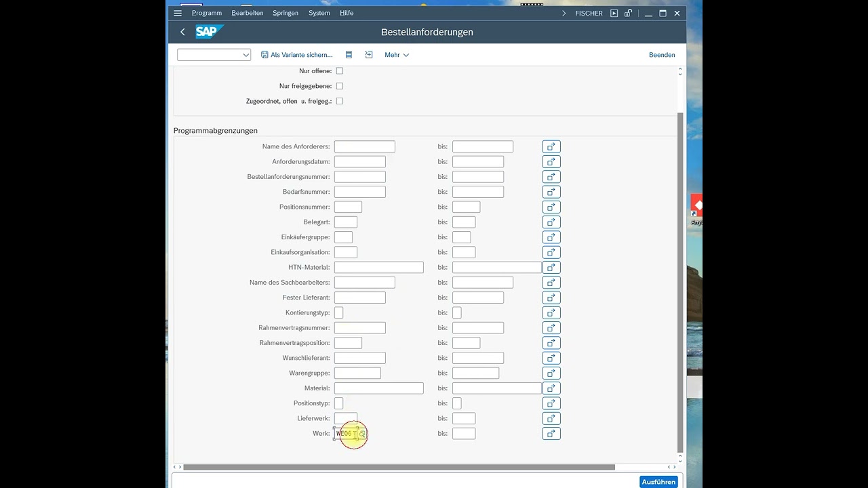Open multiple selection for Rahmenvertragsnummer
Viewport: 868px width, 488px height.
coord(551,327)
